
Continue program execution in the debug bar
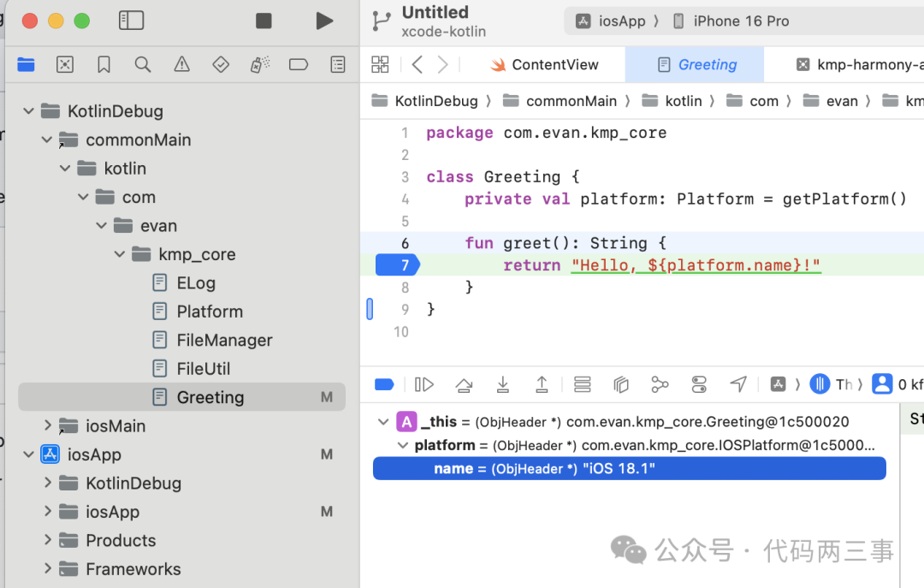423,384
